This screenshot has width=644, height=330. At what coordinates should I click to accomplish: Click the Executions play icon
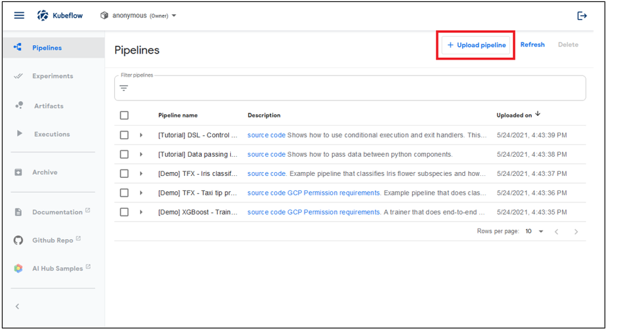[19, 134]
